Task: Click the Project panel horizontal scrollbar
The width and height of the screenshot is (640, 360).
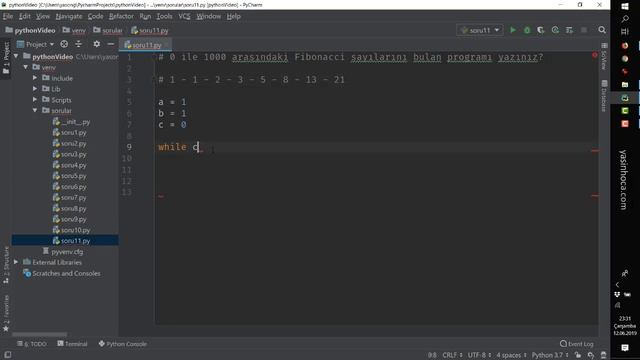Action: (40, 334)
